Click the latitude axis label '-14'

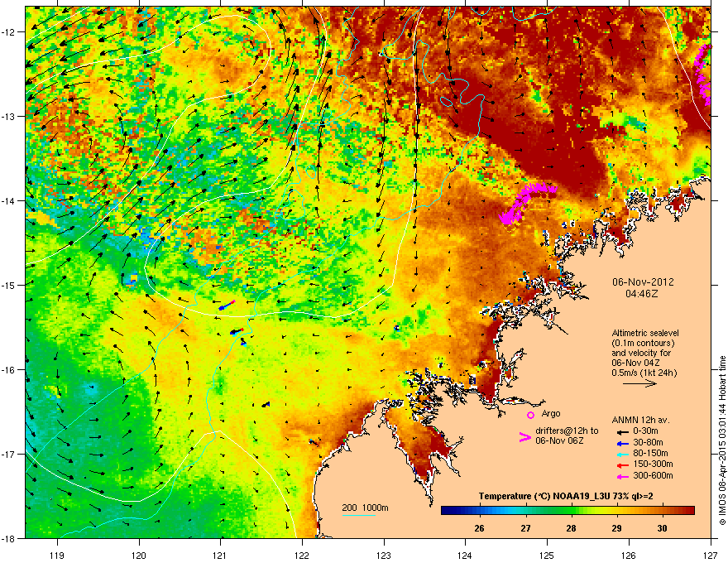coord(8,201)
